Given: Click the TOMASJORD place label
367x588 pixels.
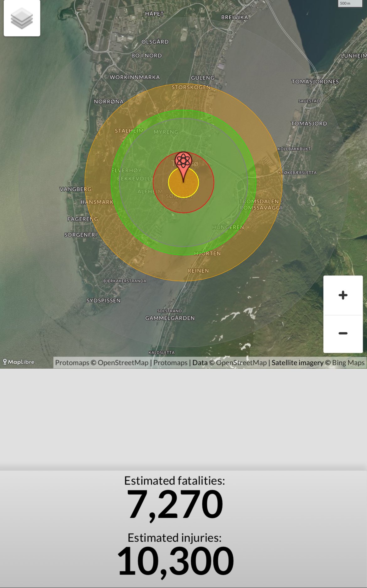Looking at the screenshot, I should click(x=309, y=124).
